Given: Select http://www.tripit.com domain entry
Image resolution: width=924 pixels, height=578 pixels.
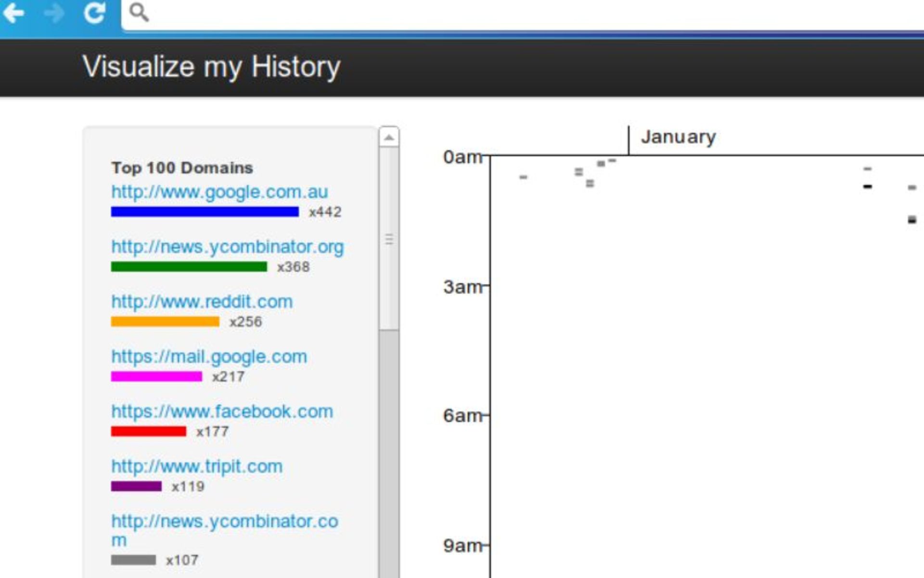Looking at the screenshot, I should click(197, 466).
